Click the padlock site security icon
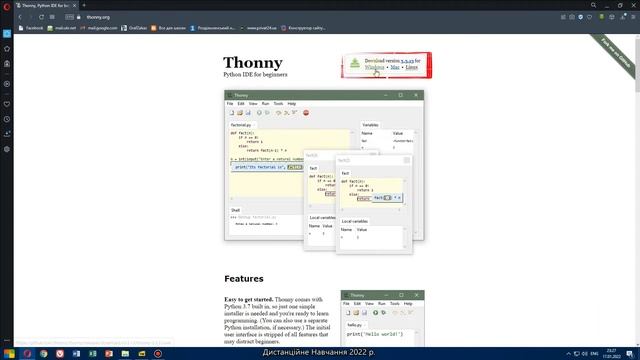This screenshot has width=640, height=360. [79, 17]
